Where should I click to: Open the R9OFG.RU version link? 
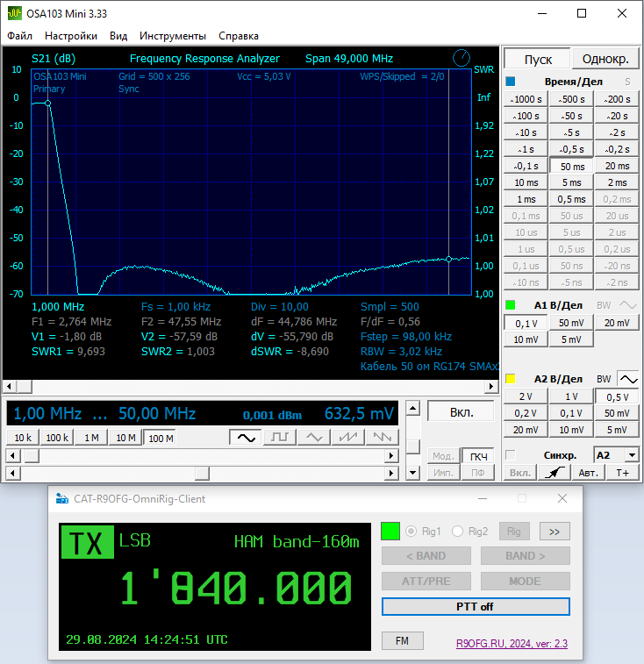[512, 644]
